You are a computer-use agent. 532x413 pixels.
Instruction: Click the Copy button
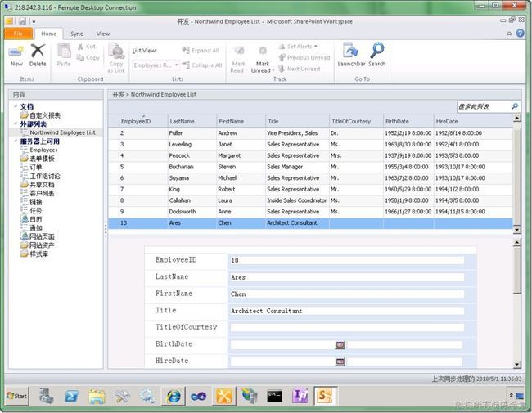[x=88, y=57]
